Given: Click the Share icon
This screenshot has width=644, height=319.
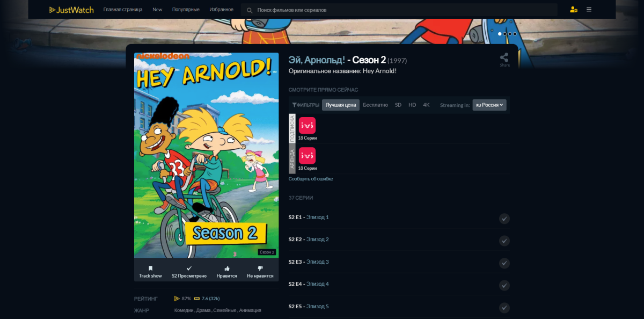Looking at the screenshot, I should [x=504, y=57].
